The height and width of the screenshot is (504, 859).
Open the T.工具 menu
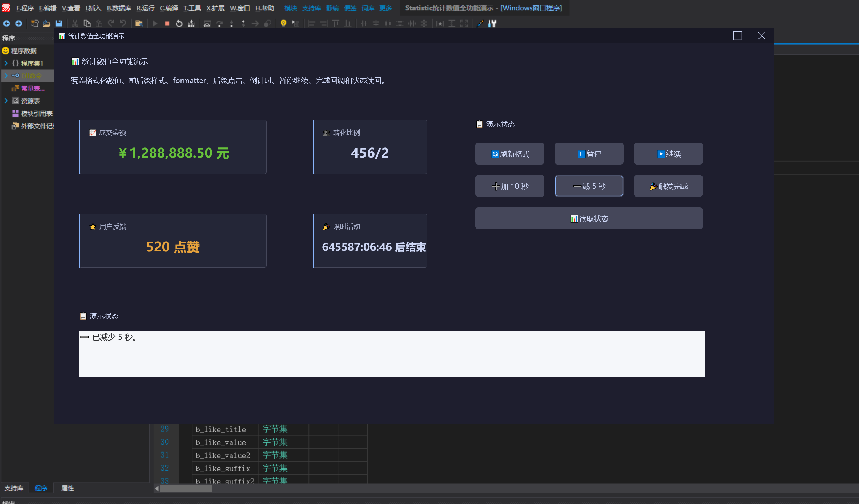[192, 8]
